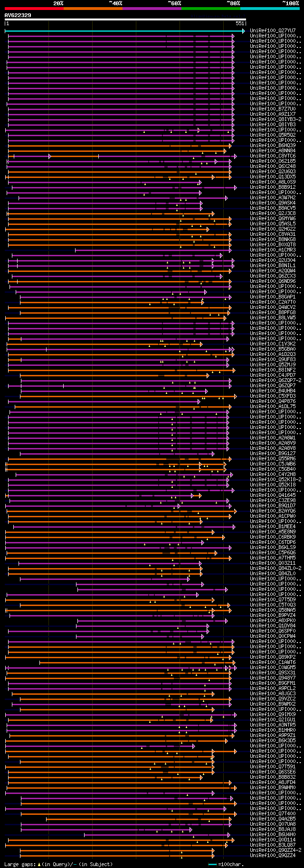The width and height of the screenshot is (304, 868).
Task: Select the UniRef100_B9GFM1 label
Action: (x=273, y=683)
